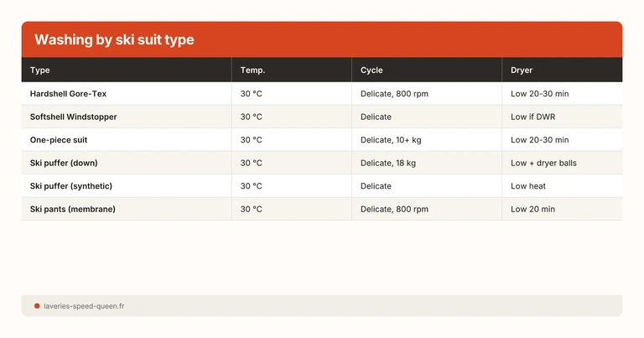Click the Dryer column header
The height and width of the screenshot is (338, 644).
click(522, 70)
